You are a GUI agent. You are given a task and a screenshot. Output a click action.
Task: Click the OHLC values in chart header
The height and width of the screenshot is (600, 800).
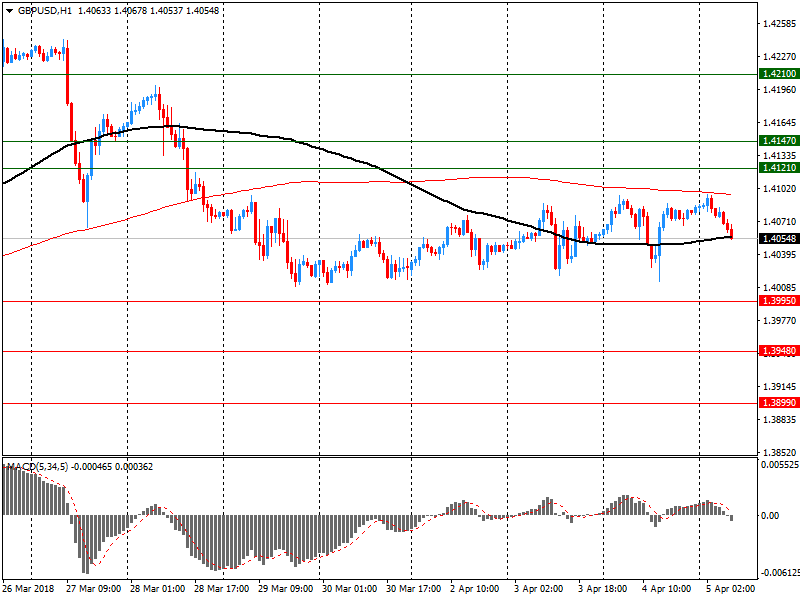click(148, 10)
